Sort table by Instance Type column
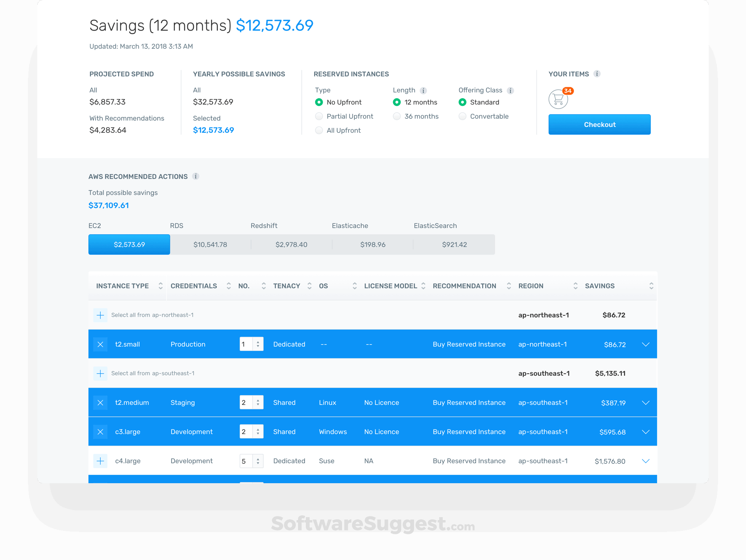Image resolution: width=746 pixels, height=560 pixels. click(160, 286)
